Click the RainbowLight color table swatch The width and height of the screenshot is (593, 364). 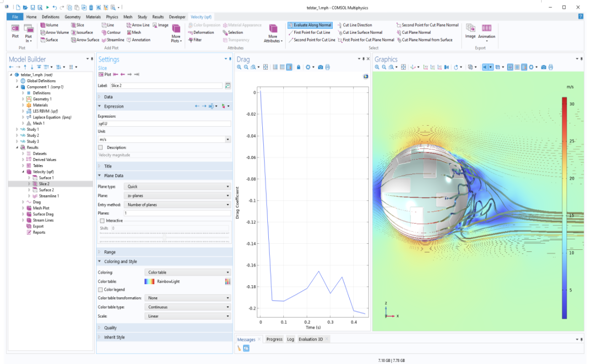tap(150, 282)
